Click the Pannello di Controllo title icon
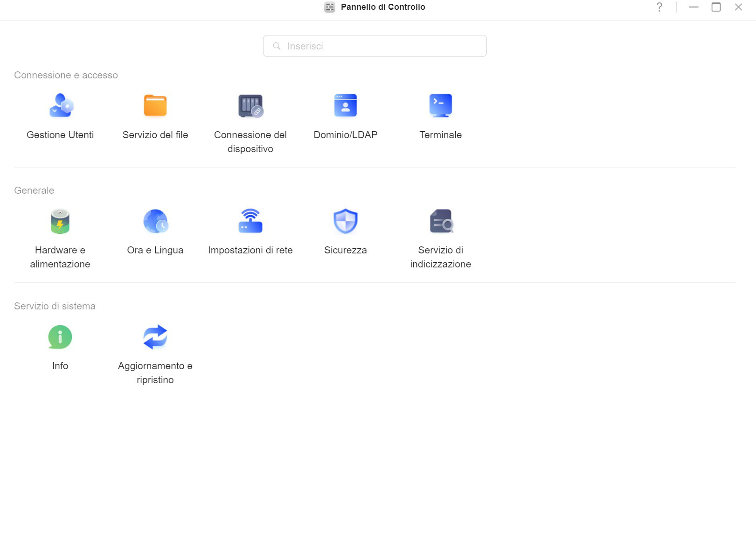This screenshot has width=756, height=546. pyautogui.click(x=330, y=7)
